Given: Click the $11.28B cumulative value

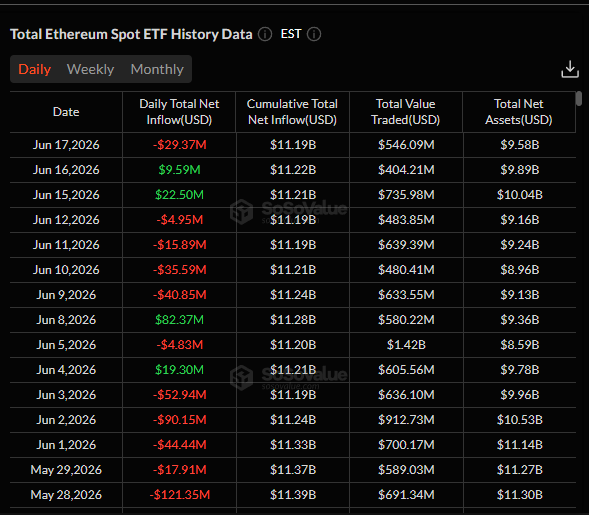Looking at the screenshot, I should (293, 320).
